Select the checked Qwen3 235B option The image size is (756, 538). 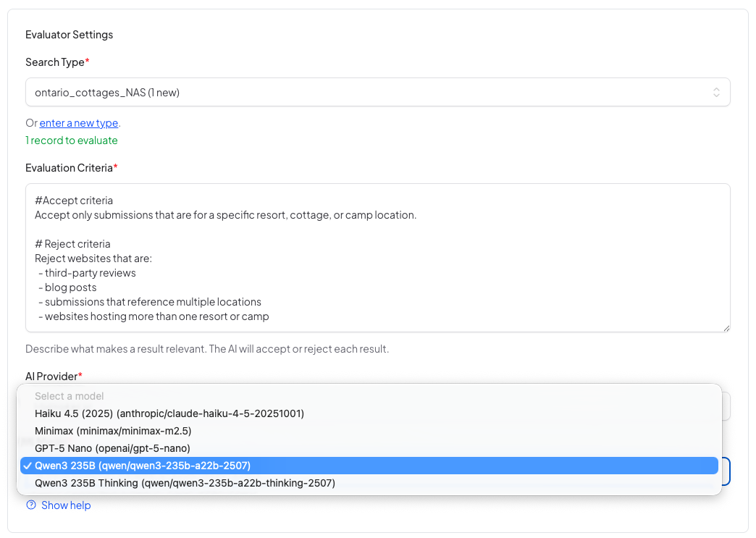click(369, 466)
